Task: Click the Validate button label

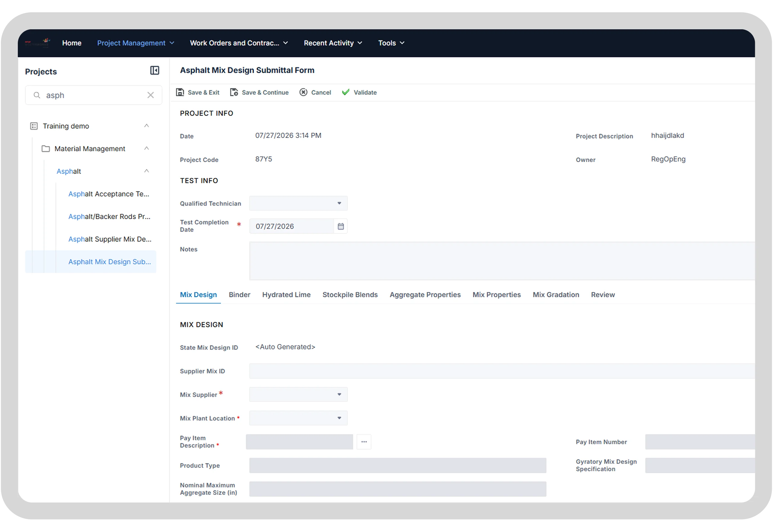Action: [365, 93]
